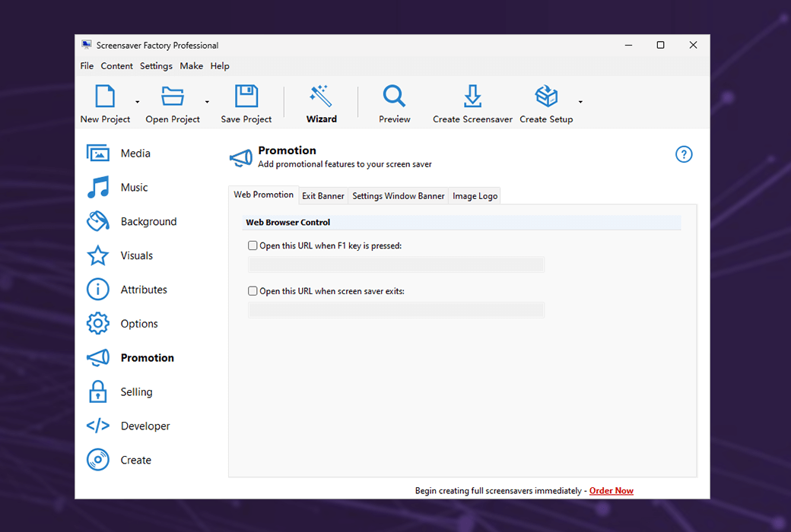Switch to the Image Logo tab
Screen dimensions: 791x532
point(475,195)
